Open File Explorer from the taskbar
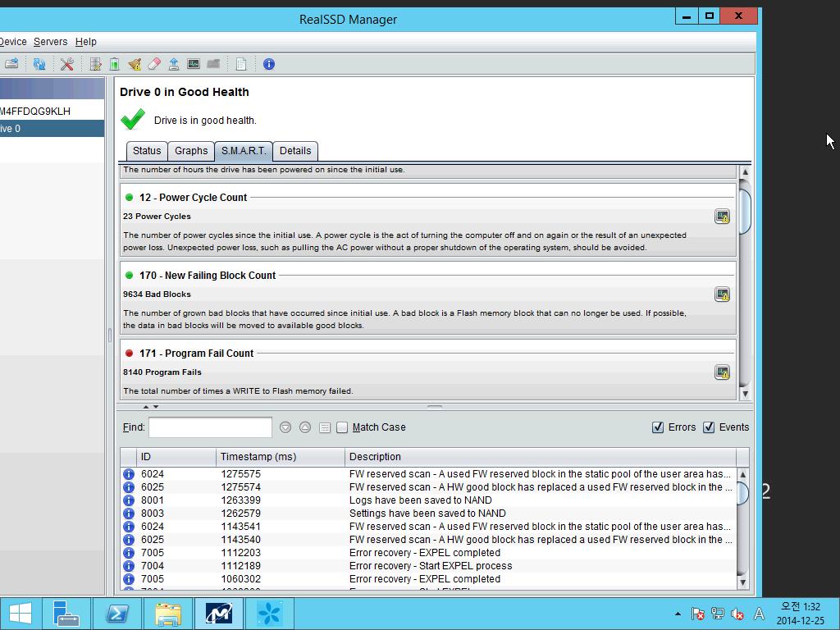This screenshot has width=840, height=630. pos(167,614)
